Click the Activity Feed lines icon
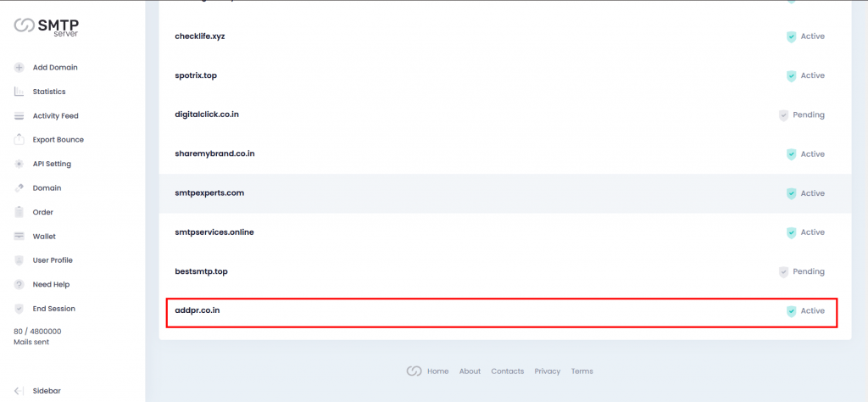Viewport: 868px width, 402px height. click(x=19, y=115)
